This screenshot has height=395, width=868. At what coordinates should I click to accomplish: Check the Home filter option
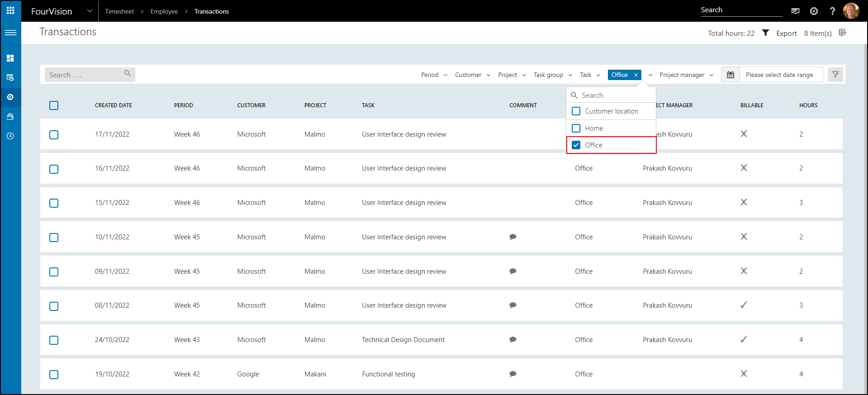[x=576, y=128]
